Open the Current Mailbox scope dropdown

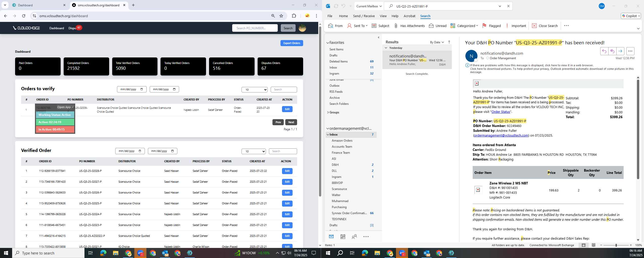369,6
